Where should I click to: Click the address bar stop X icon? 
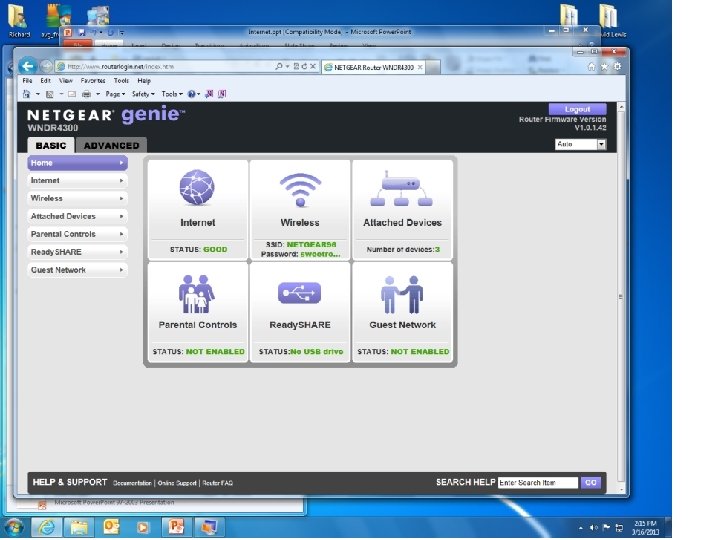click(x=313, y=67)
